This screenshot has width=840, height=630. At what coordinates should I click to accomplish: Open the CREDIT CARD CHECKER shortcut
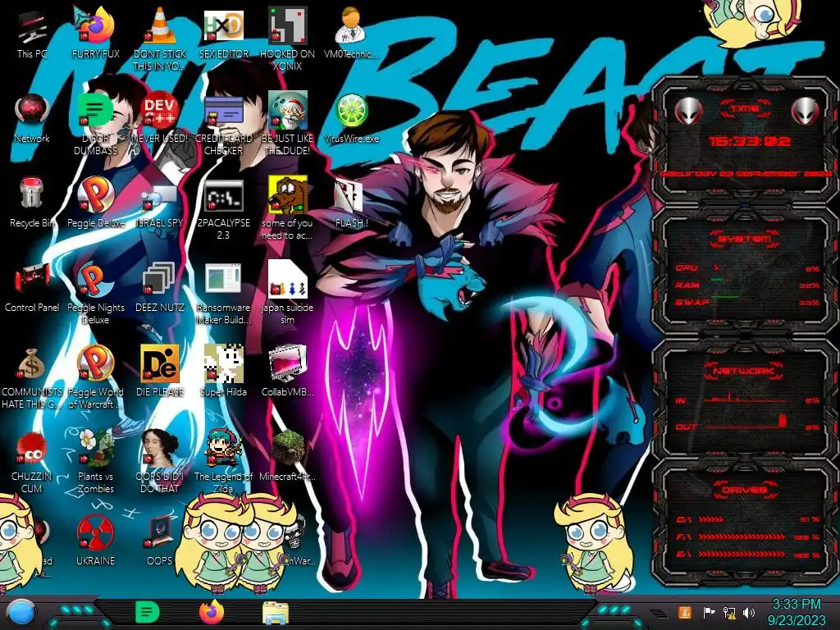tap(223, 125)
